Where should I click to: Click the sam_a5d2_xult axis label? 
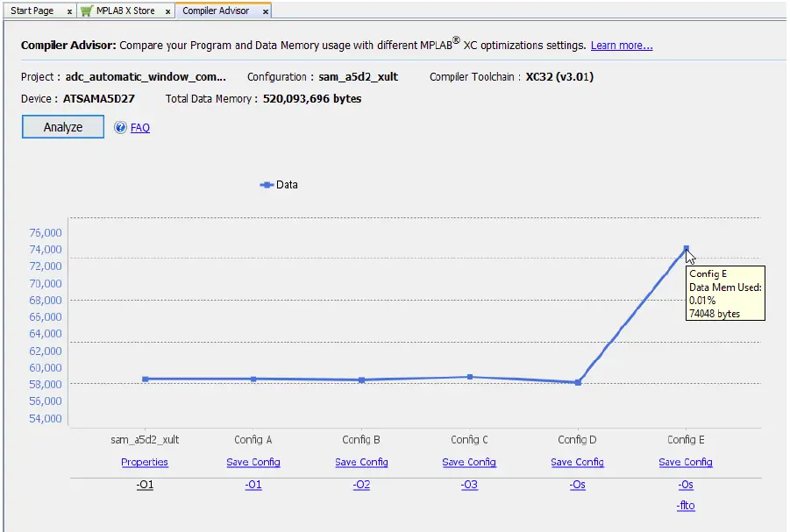coord(145,440)
